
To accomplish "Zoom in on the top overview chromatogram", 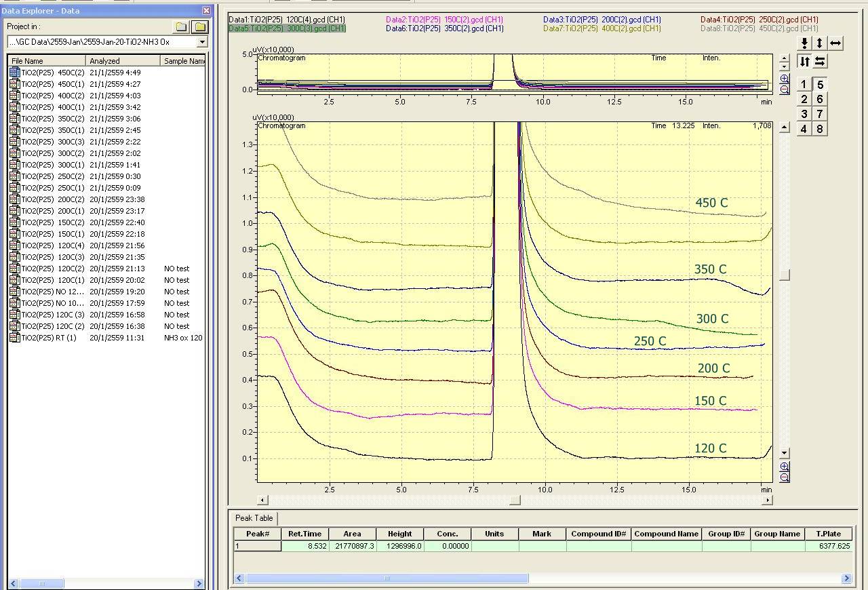I will coord(785,79).
